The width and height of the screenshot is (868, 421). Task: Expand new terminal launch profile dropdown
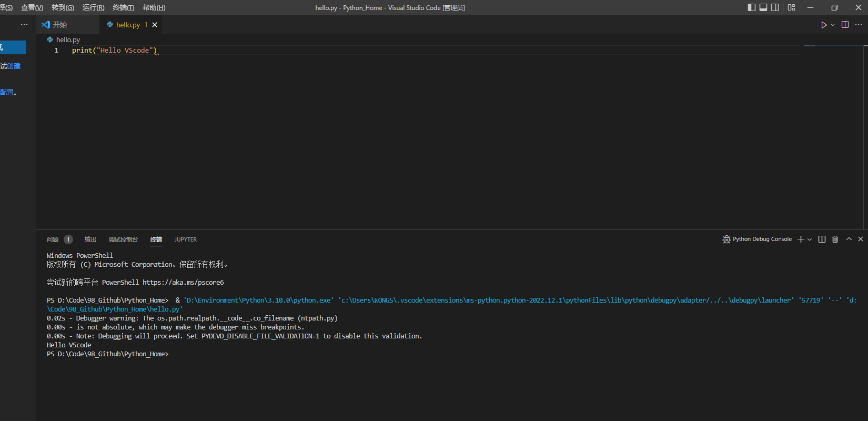click(810, 239)
